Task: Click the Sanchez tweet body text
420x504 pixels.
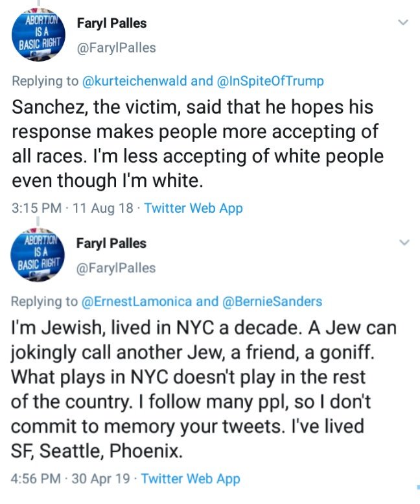Action: coord(194,144)
